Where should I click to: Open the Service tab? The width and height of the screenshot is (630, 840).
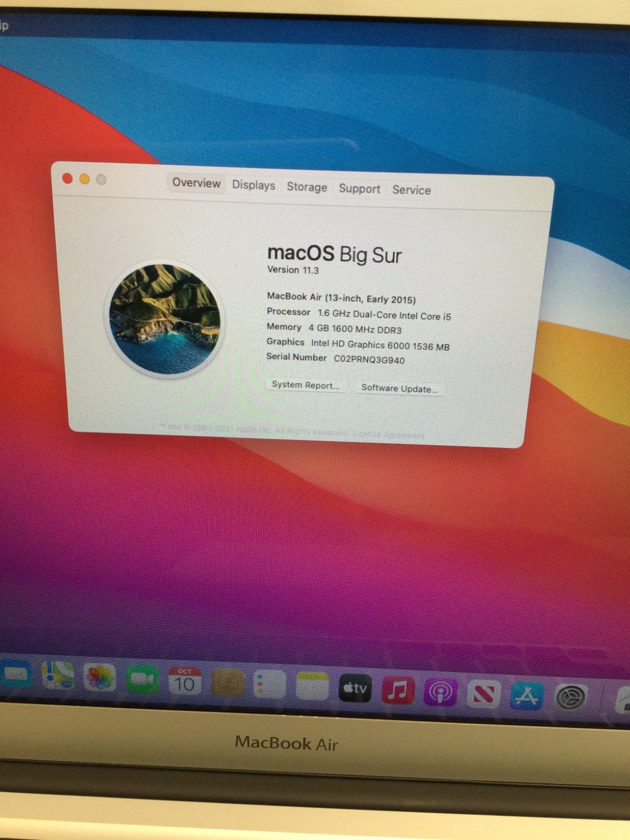(x=412, y=190)
